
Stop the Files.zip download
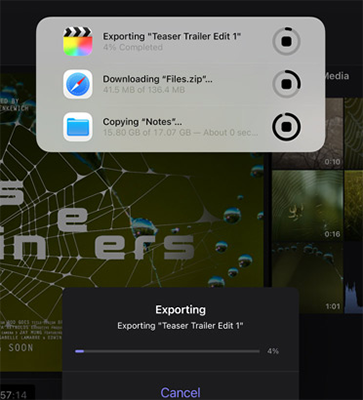[x=287, y=84]
